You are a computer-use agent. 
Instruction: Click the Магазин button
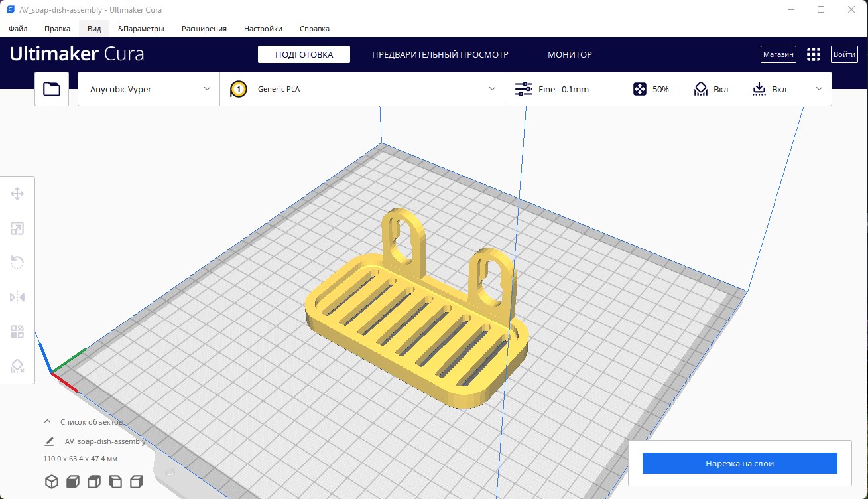778,54
